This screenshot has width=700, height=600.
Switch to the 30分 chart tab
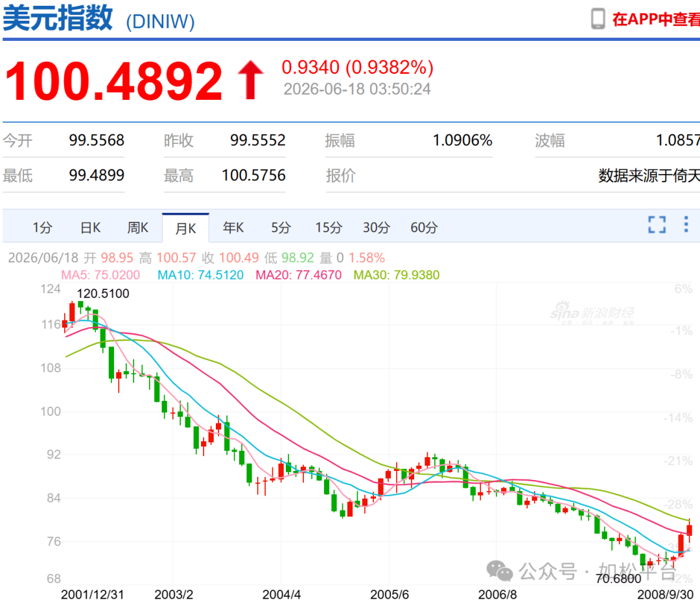(377, 228)
